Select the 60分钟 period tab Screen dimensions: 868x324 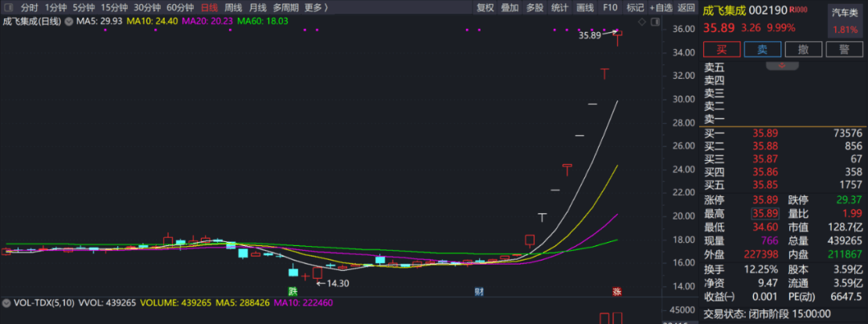tap(180, 7)
